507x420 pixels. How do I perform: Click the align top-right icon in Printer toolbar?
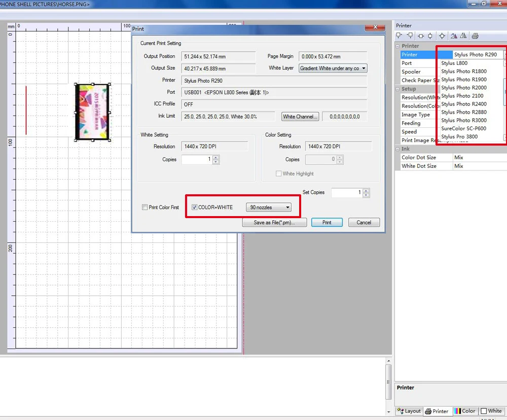coord(410,36)
